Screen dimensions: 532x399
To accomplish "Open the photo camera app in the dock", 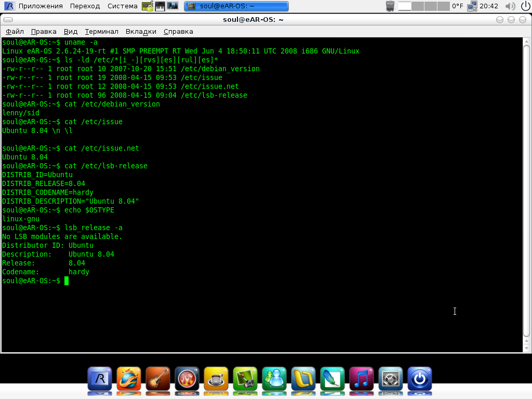I will pyautogui.click(x=245, y=379).
